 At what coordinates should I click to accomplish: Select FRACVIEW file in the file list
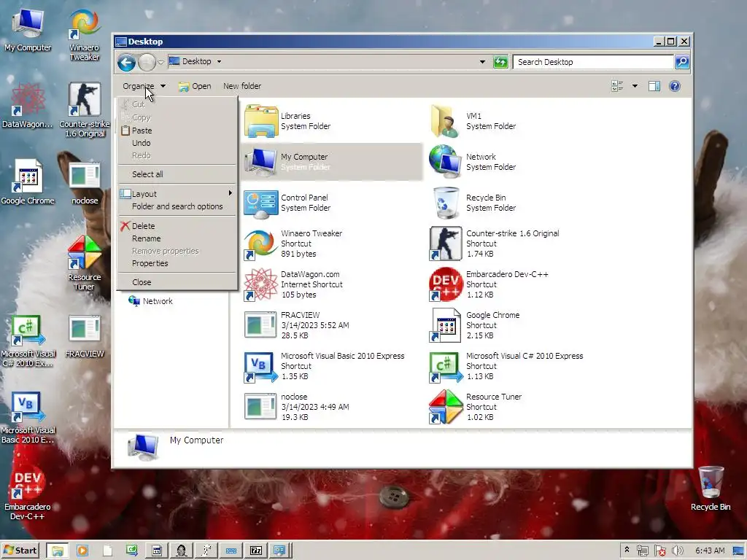tap(260, 325)
